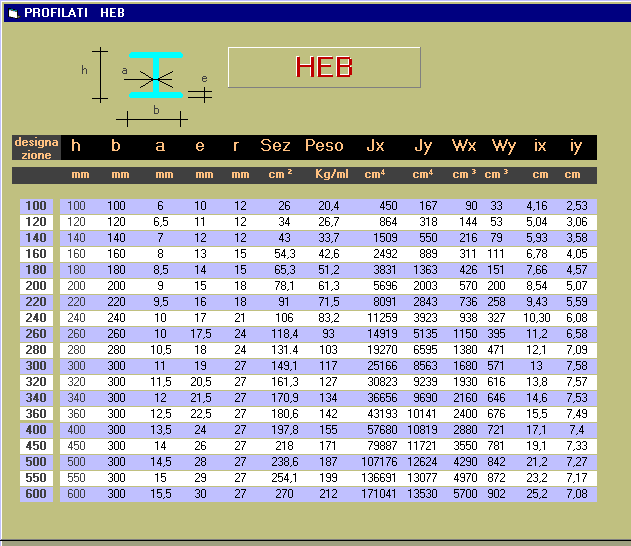Click the 'Wy' column header

pyautogui.click(x=504, y=147)
